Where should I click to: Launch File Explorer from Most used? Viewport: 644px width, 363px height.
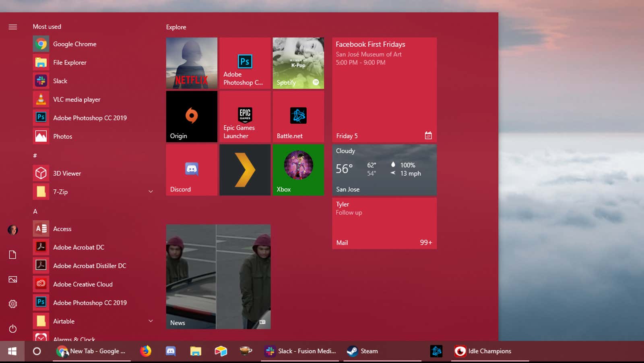coord(93,62)
